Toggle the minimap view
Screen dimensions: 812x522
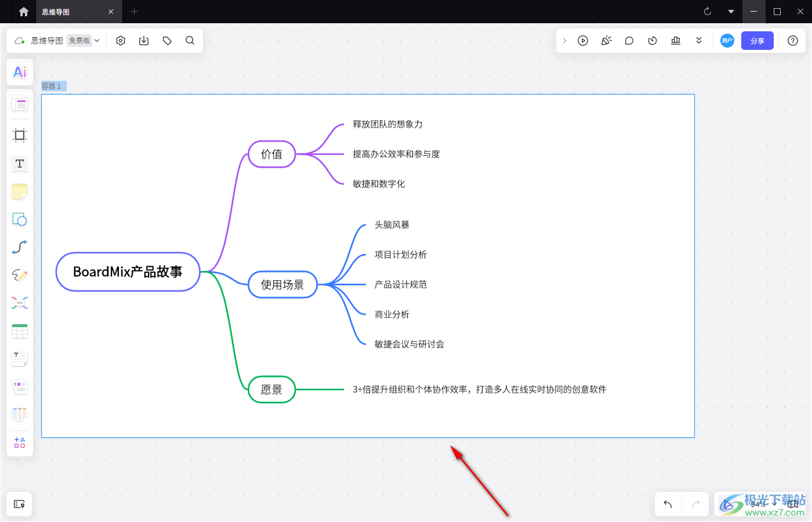tap(792, 504)
